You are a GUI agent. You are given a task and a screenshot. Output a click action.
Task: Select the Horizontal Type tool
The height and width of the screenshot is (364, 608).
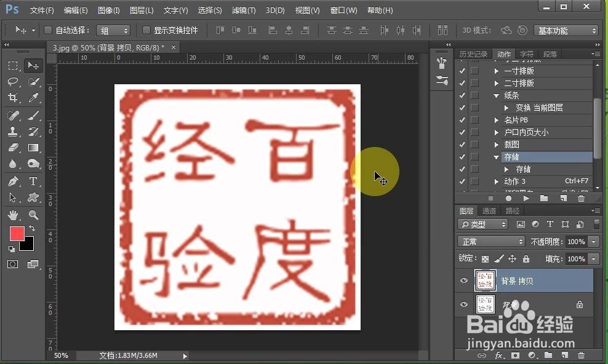pos(33,181)
